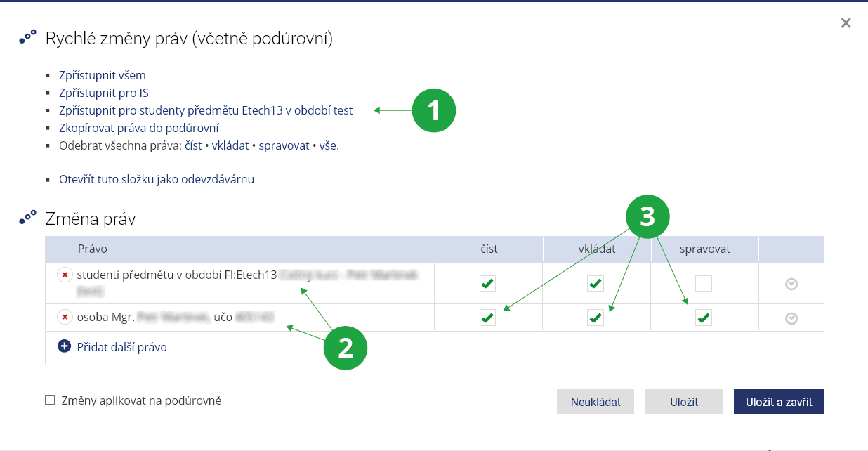Enable 'Změny aplikovat na podúrovně' checkbox

50,400
